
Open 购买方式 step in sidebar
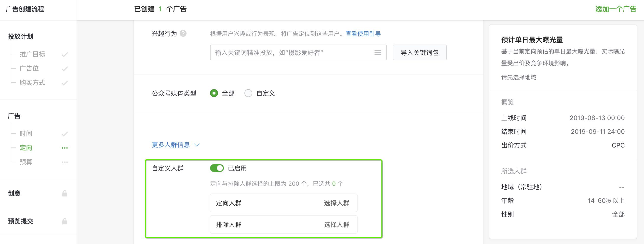click(x=32, y=83)
